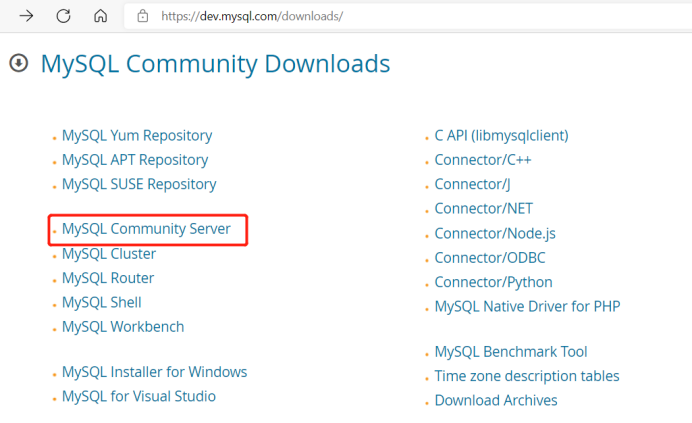Focus the address bar URL field
This screenshot has width=692, height=423.
408,16
